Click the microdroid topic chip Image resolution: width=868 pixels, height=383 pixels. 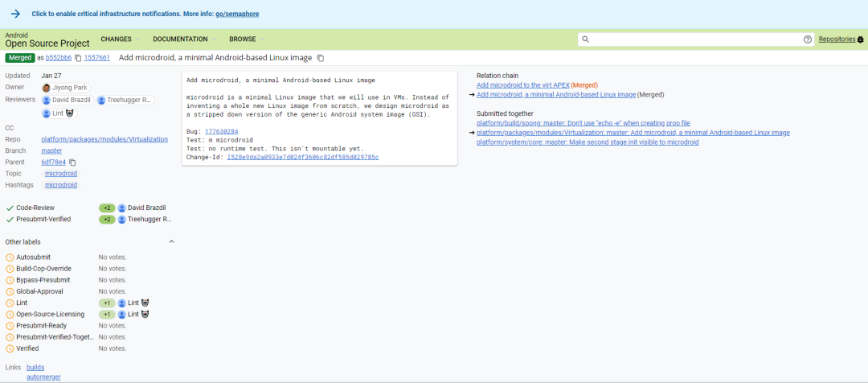(61, 174)
